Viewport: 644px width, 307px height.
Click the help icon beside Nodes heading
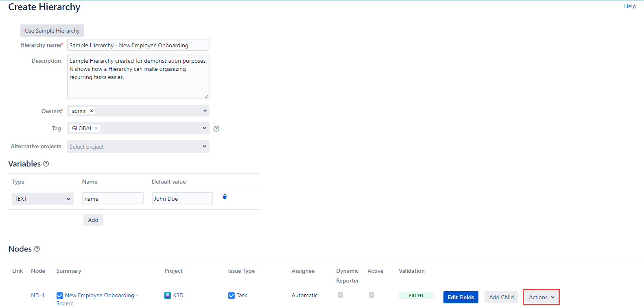pyautogui.click(x=37, y=249)
